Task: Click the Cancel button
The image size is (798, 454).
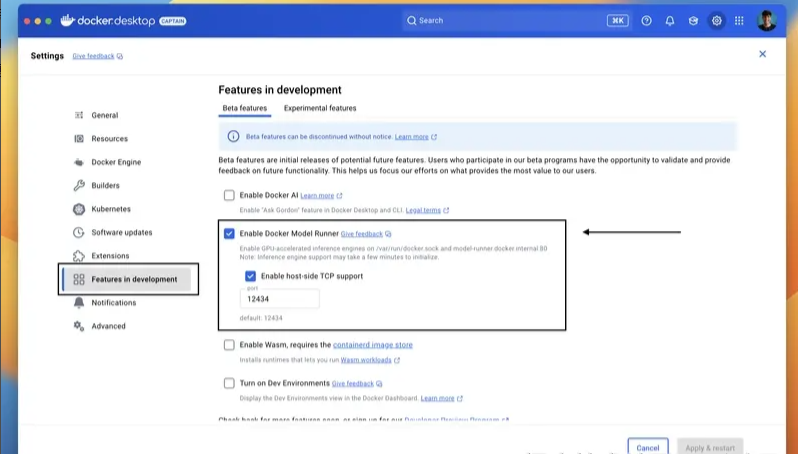Action: [648, 447]
